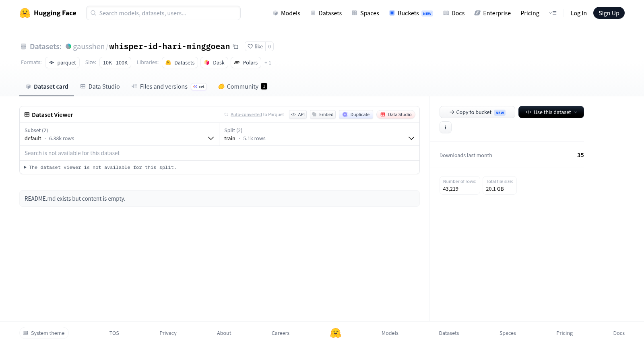Open footer Models link
This screenshot has height=347, width=644.
click(390, 333)
